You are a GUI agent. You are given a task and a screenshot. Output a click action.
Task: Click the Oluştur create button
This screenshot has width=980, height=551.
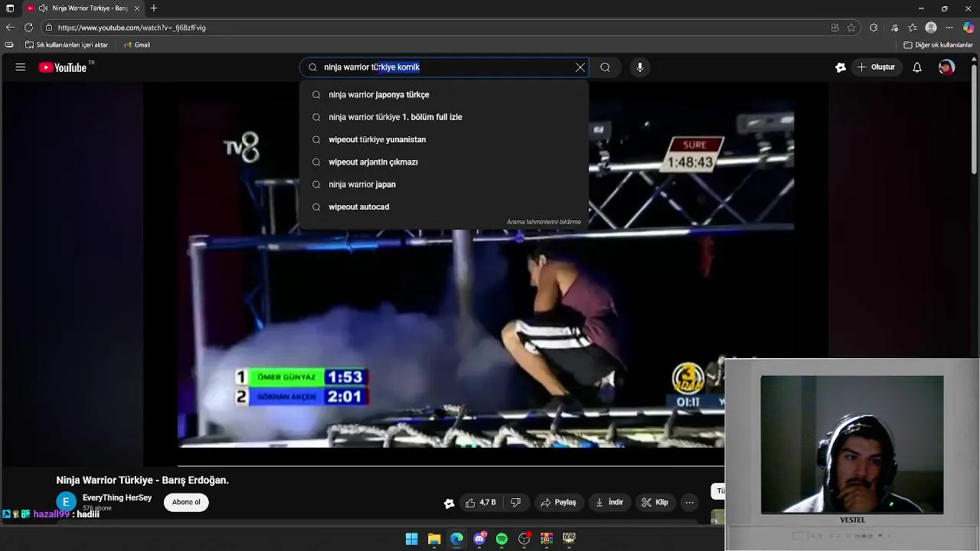coord(877,67)
